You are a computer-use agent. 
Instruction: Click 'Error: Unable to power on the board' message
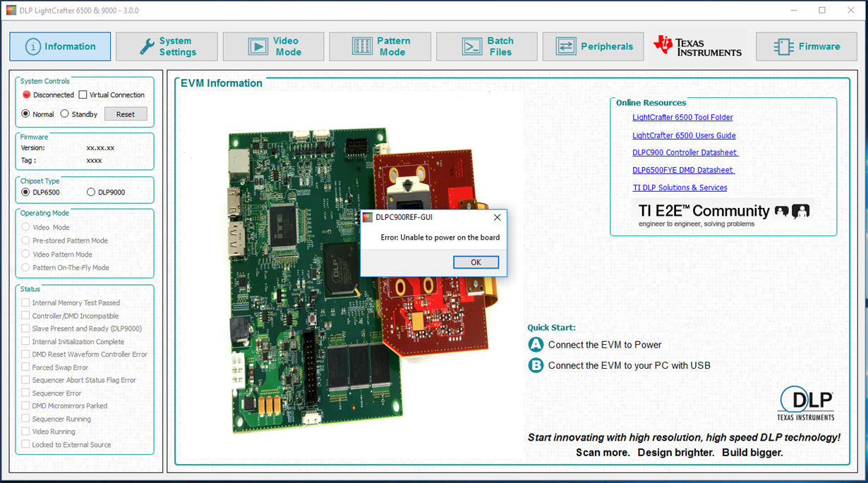440,238
